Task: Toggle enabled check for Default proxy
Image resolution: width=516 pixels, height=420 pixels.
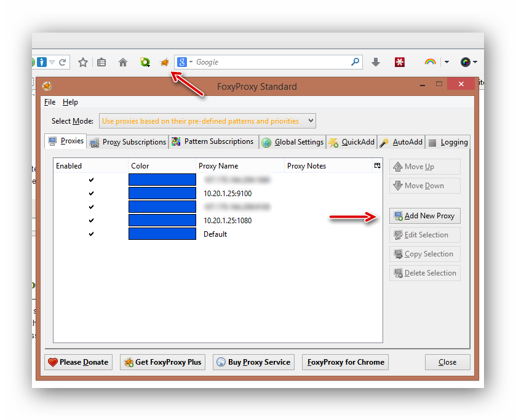Action: coord(91,234)
